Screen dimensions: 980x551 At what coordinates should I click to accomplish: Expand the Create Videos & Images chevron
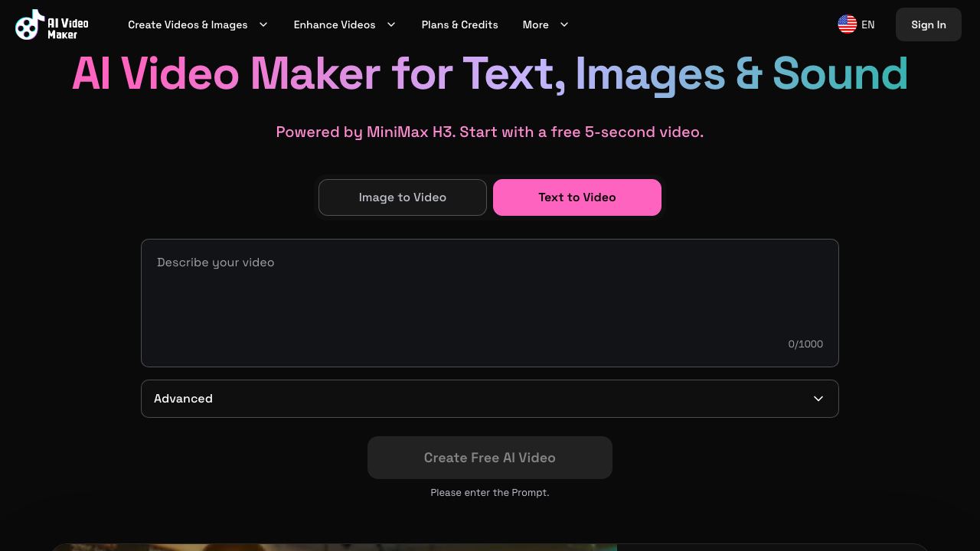point(263,24)
